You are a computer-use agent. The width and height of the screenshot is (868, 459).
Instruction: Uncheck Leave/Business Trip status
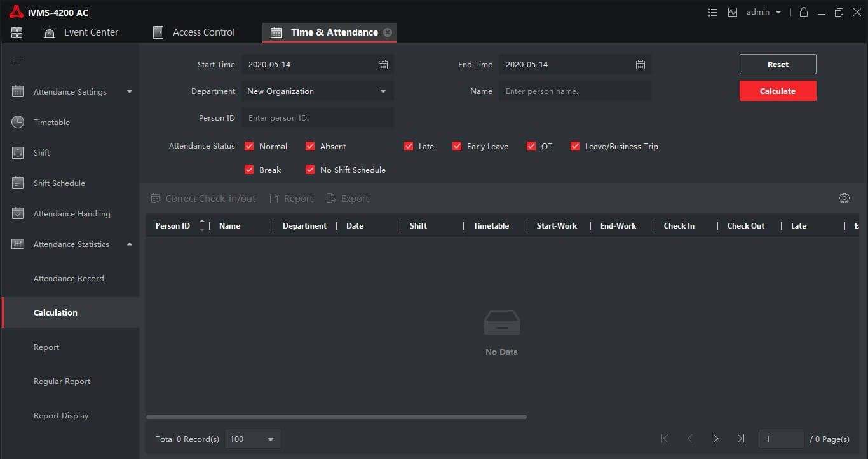click(x=575, y=146)
